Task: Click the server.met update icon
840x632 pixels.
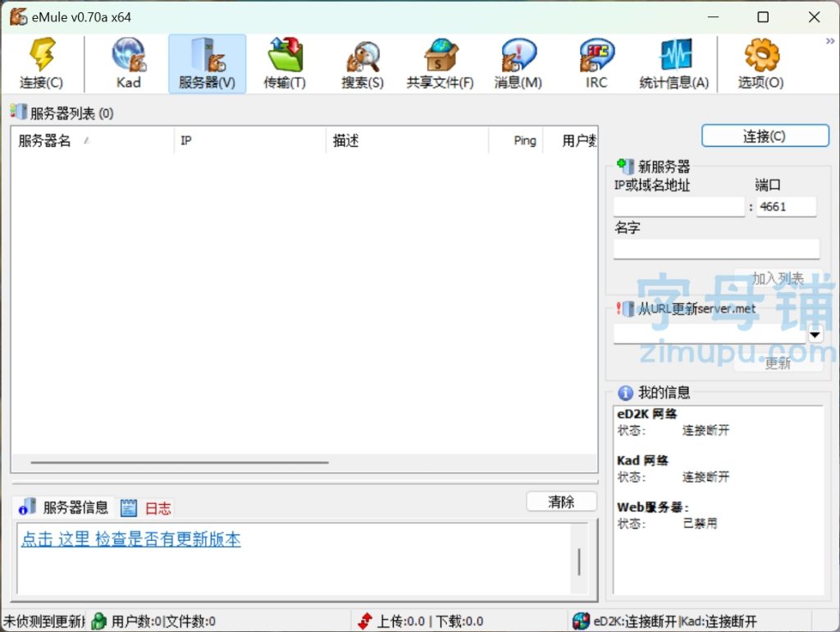Action: coord(625,309)
